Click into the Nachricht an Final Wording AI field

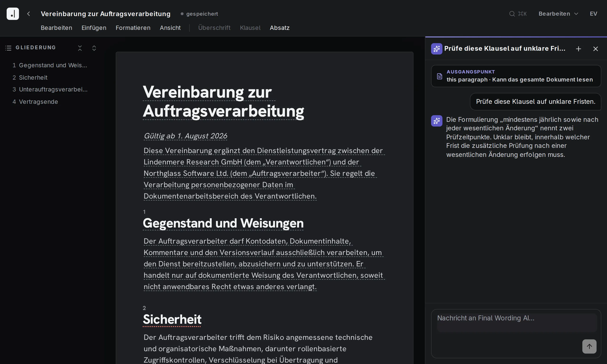coord(517,323)
